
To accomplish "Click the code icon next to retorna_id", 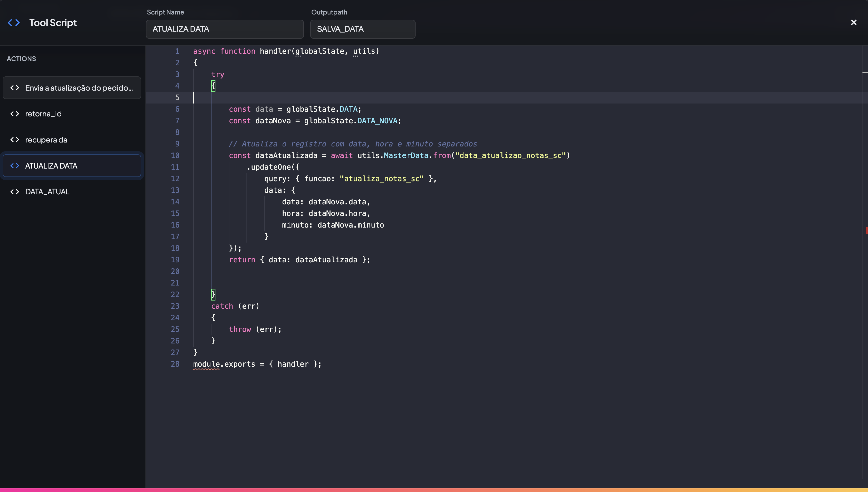I will pyautogui.click(x=15, y=114).
